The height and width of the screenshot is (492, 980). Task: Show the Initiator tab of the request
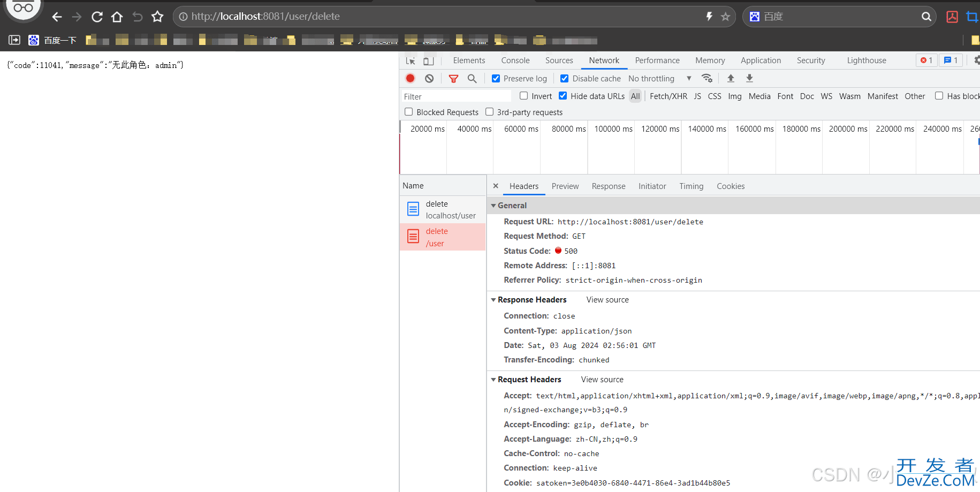tap(652, 186)
